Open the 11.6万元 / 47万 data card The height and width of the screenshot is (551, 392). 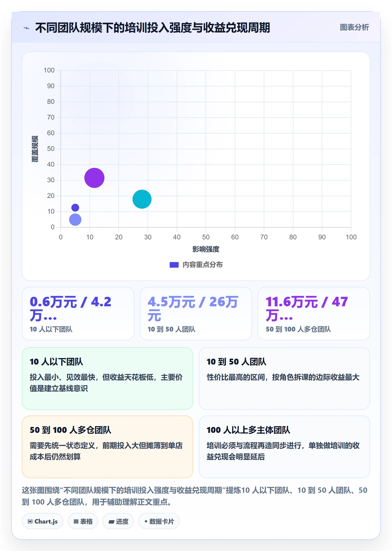click(314, 314)
